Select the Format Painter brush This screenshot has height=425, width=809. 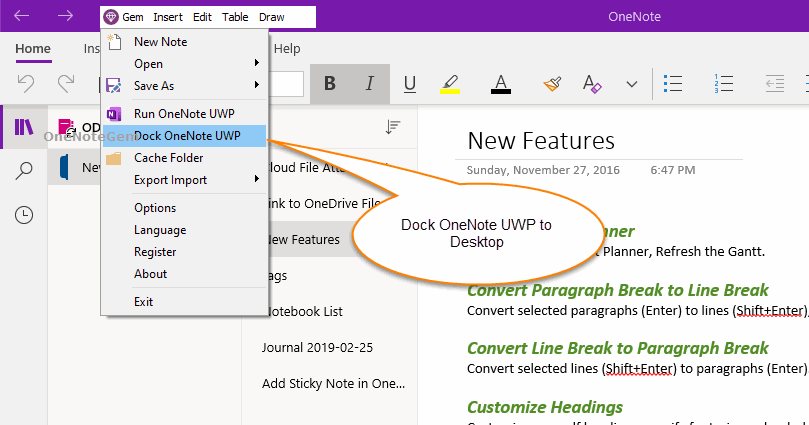point(552,84)
